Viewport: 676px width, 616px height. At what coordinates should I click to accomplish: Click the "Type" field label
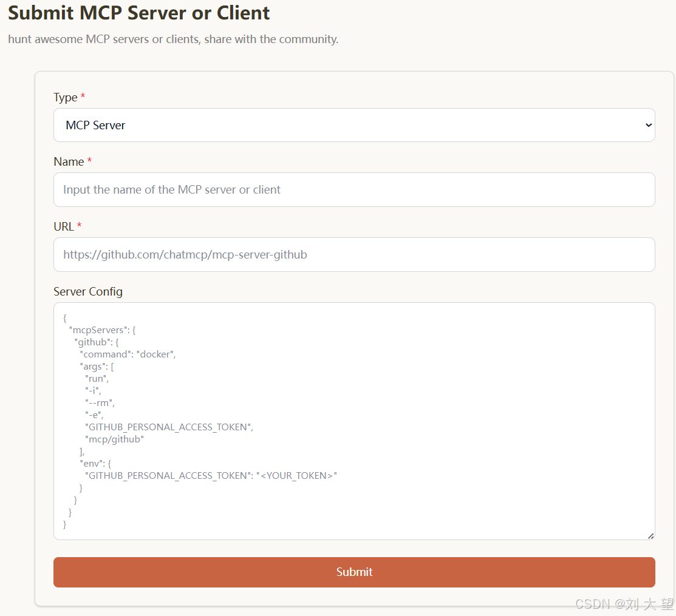click(x=66, y=97)
